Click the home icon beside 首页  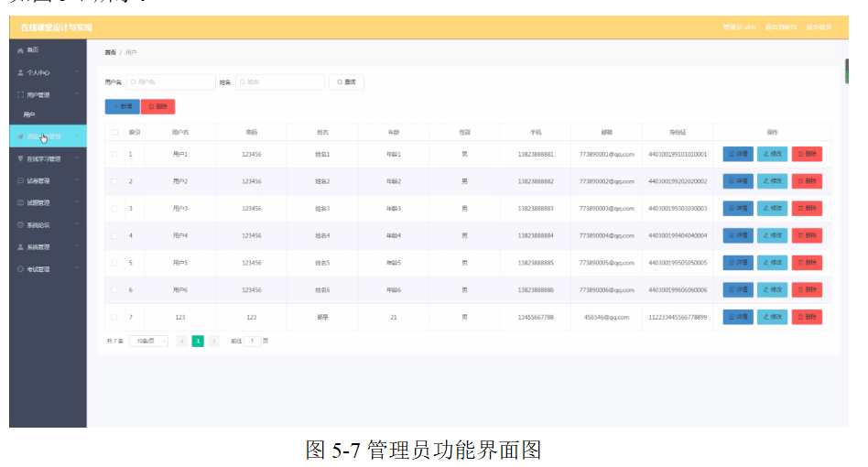(20, 50)
